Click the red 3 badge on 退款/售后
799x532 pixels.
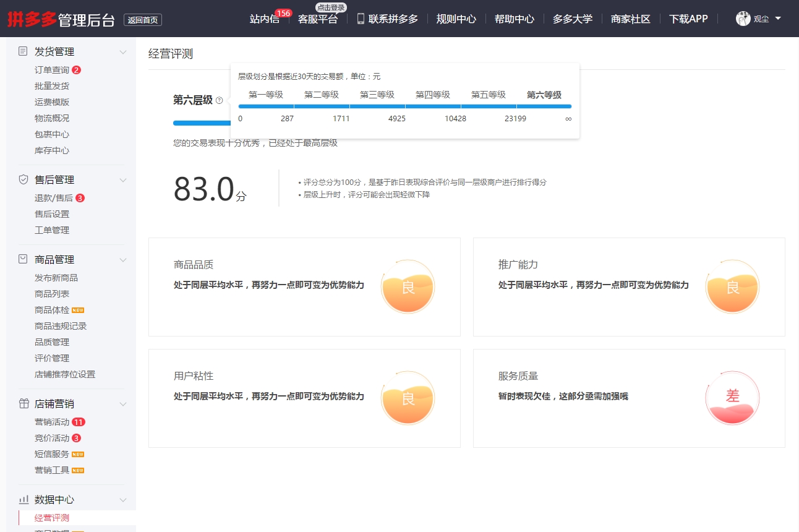click(x=80, y=198)
